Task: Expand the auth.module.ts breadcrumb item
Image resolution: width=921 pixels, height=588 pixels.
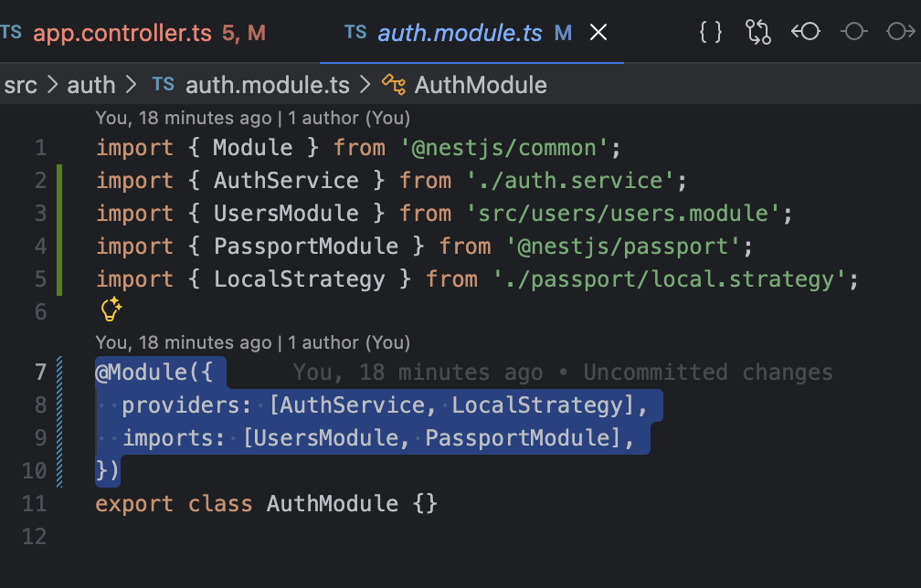Action: point(267,85)
